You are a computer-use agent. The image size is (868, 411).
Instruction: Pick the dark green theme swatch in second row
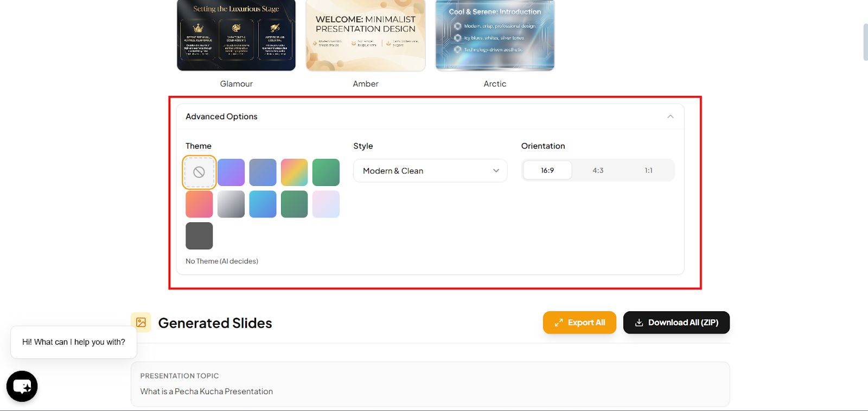[295, 204]
